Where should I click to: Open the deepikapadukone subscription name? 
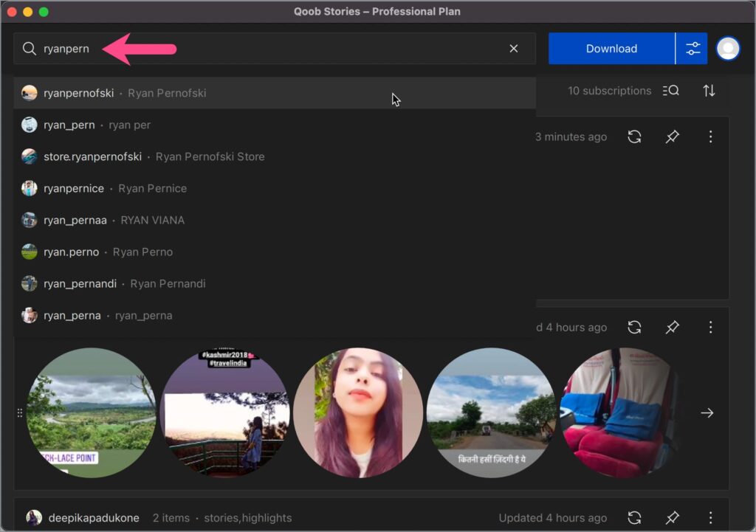pyautogui.click(x=94, y=518)
